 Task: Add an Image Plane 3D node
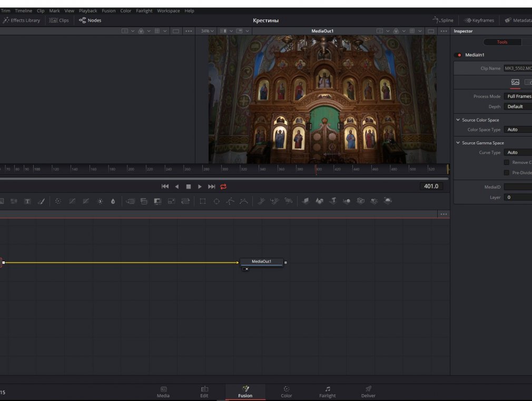(x=306, y=201)
